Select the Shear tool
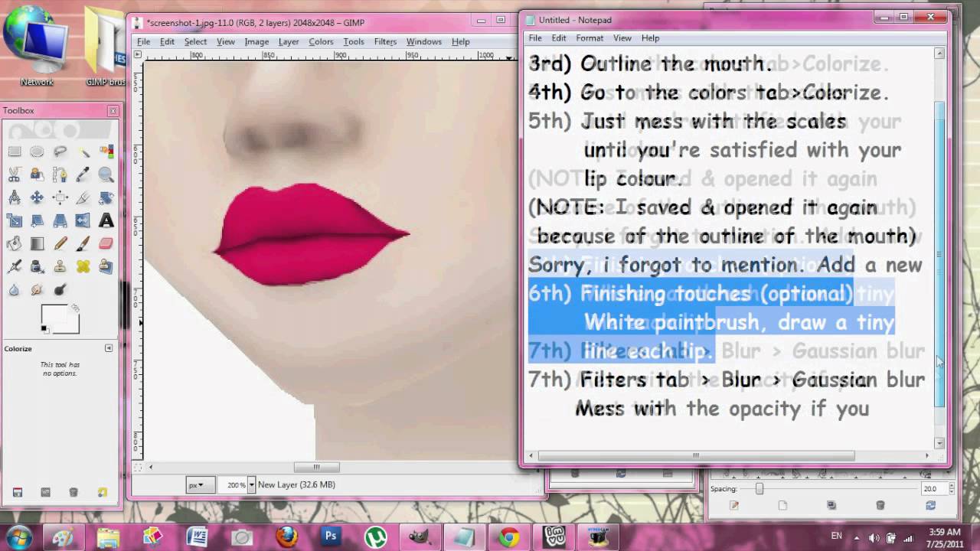Screen dimensions: 980x551 point(38,220)
